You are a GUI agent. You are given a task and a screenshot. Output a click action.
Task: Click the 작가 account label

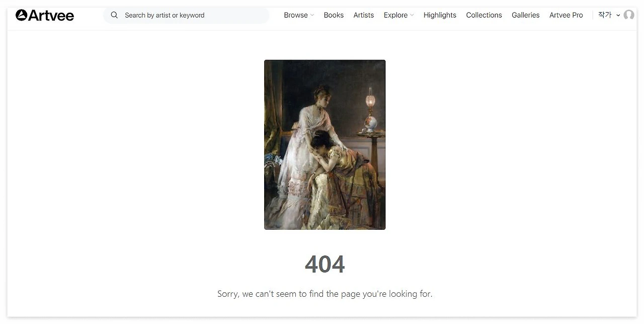click(x=605, y=15)
